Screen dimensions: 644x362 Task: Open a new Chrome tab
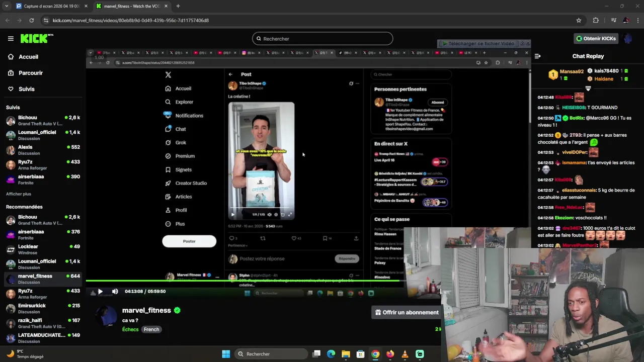(x=178, y=6)
